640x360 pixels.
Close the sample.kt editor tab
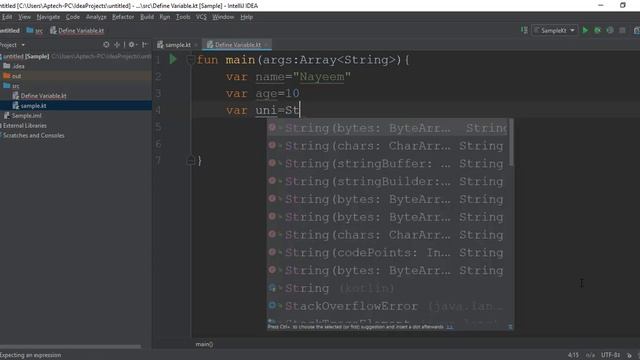tap(196, 45)
